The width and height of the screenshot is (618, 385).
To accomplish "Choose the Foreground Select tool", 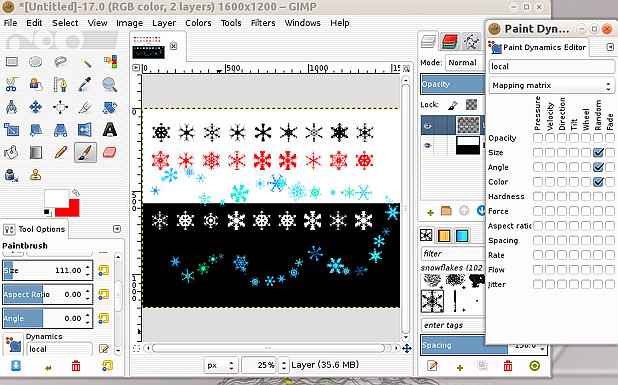I will click(35, 84).
